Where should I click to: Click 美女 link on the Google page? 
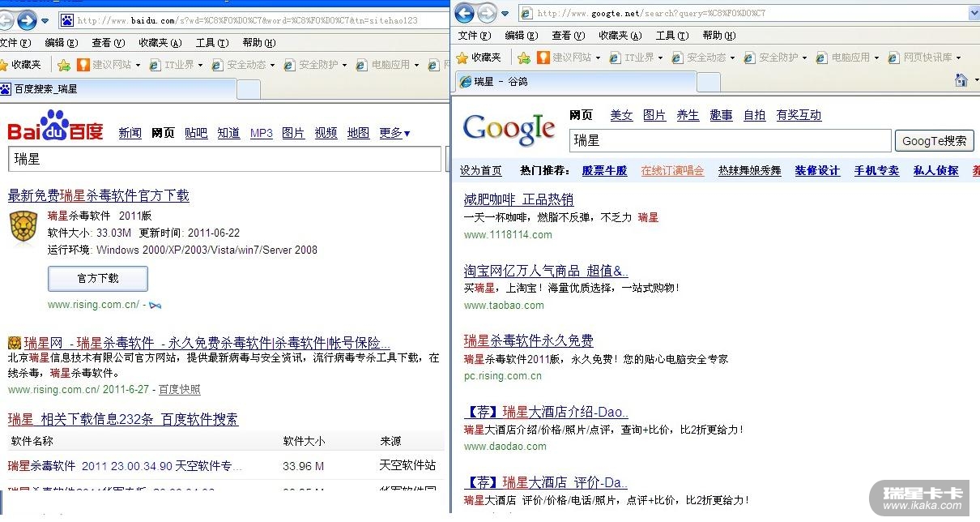click(x=621, y=115)
